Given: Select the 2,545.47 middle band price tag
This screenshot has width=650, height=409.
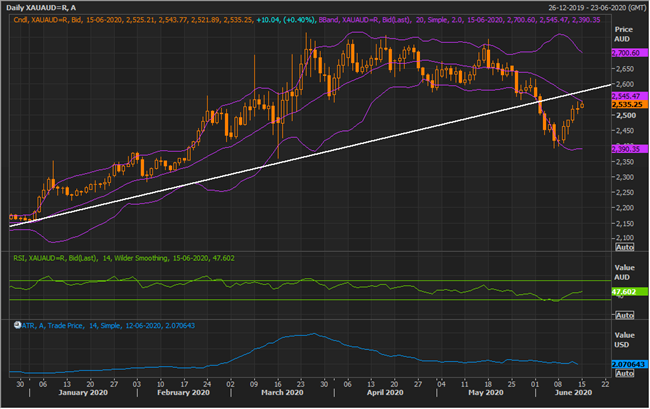Looking at the screenshot, I should (x=629, y=96).
